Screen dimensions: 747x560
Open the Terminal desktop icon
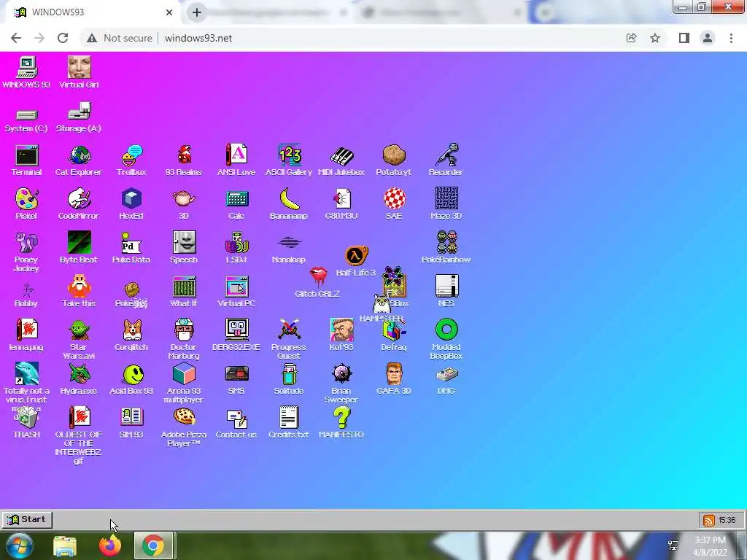click(26, 156)
